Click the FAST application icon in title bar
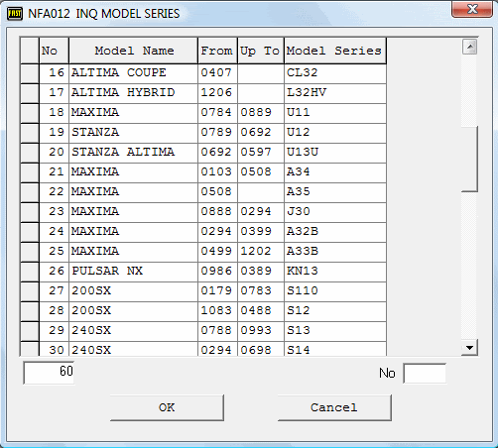Image resolution: width=498 pixels, height=448 pixels. pyautogui.click(x=15, y=14)
